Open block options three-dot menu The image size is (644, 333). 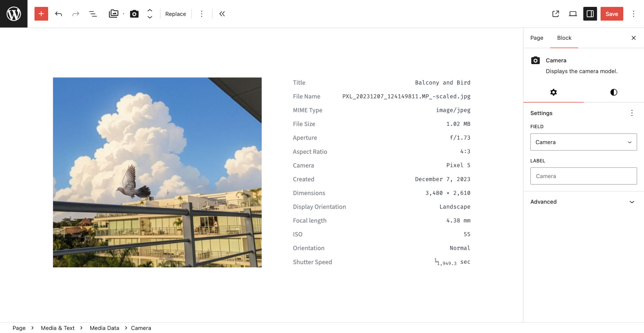pyautogui.click(x=202, y=14)
